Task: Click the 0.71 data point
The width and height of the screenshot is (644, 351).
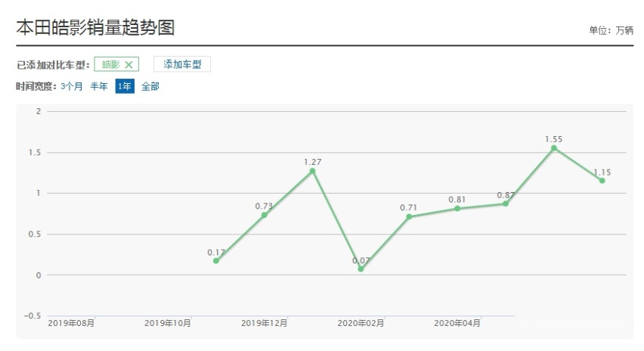Action: [x=409, y=216]
